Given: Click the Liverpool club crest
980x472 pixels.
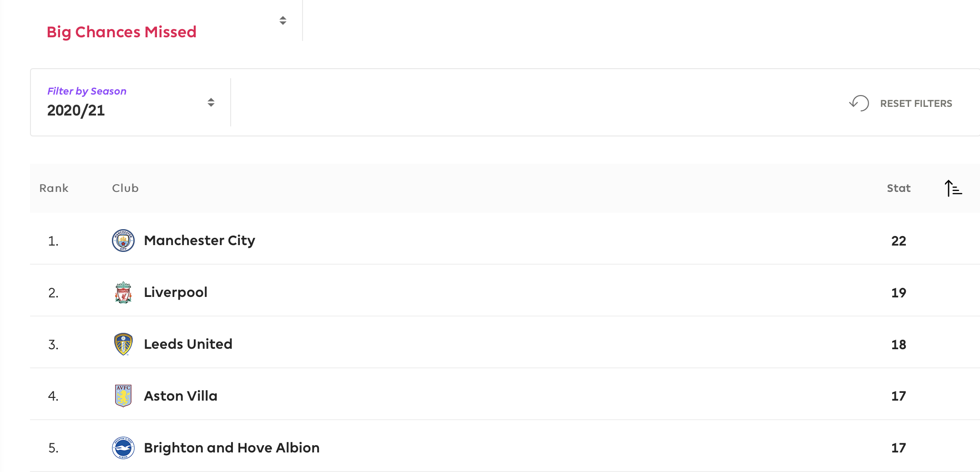Looking at the screenshot, I should pos(123,292).
